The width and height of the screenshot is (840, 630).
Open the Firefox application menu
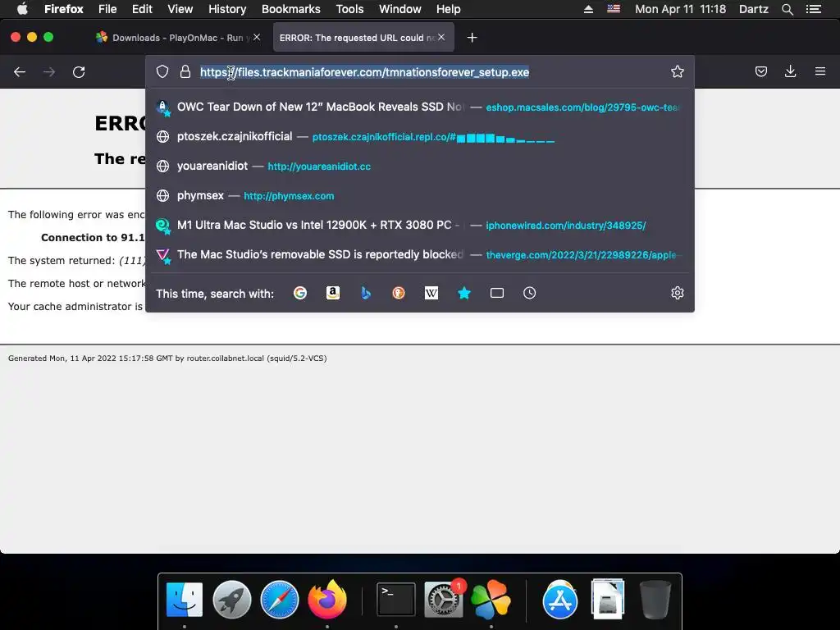64,9
